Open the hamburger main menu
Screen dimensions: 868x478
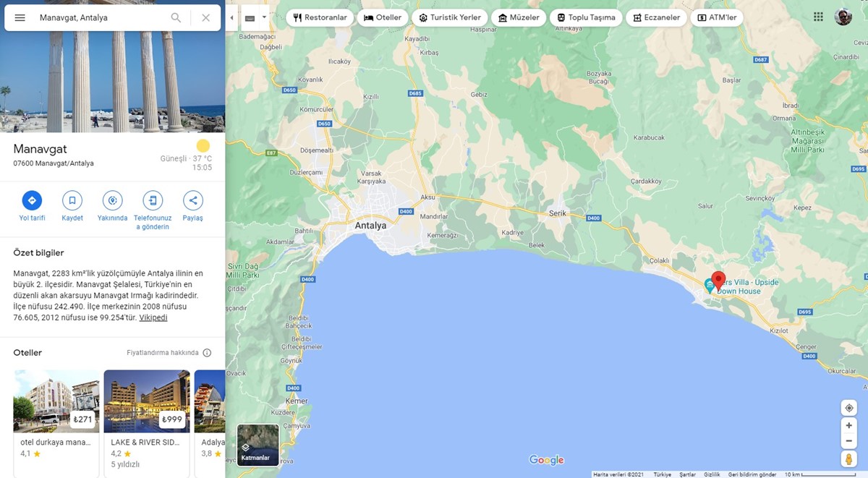tap(20, 17)
